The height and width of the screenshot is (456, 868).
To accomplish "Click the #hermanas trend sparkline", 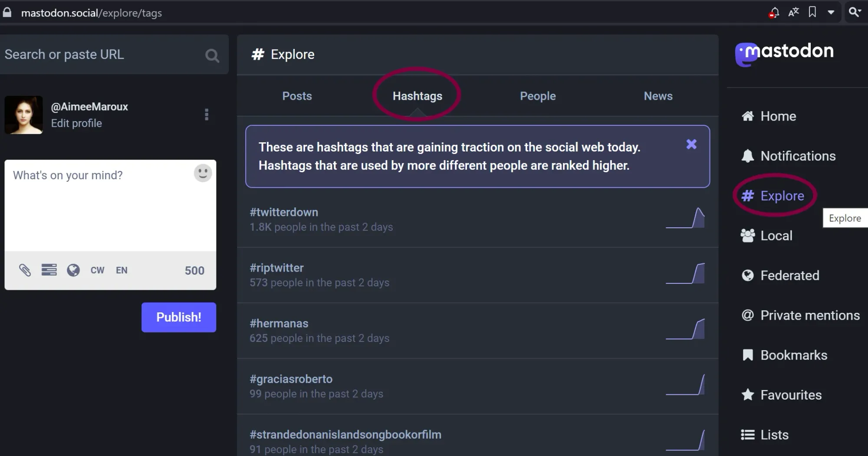I will (x=685, y=329).
